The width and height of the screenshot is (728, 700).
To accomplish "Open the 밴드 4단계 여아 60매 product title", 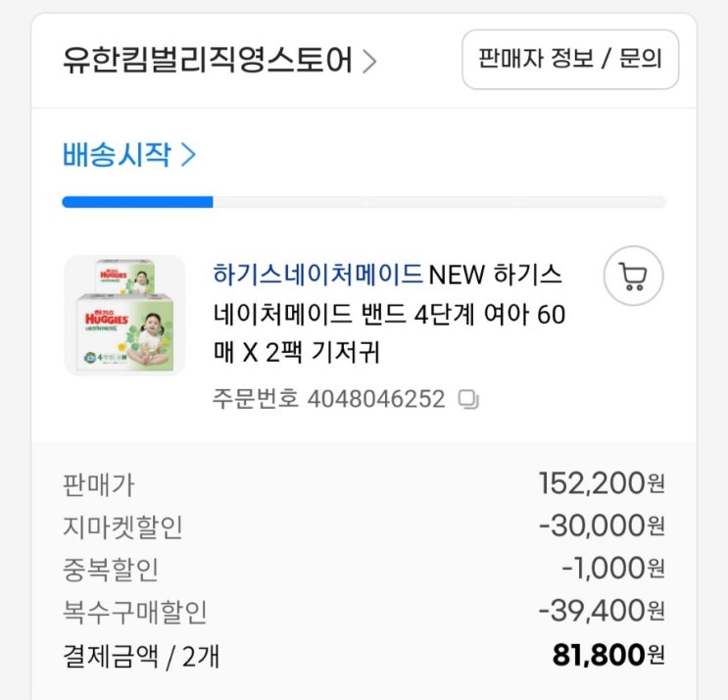I will click(x=389, y=316).
